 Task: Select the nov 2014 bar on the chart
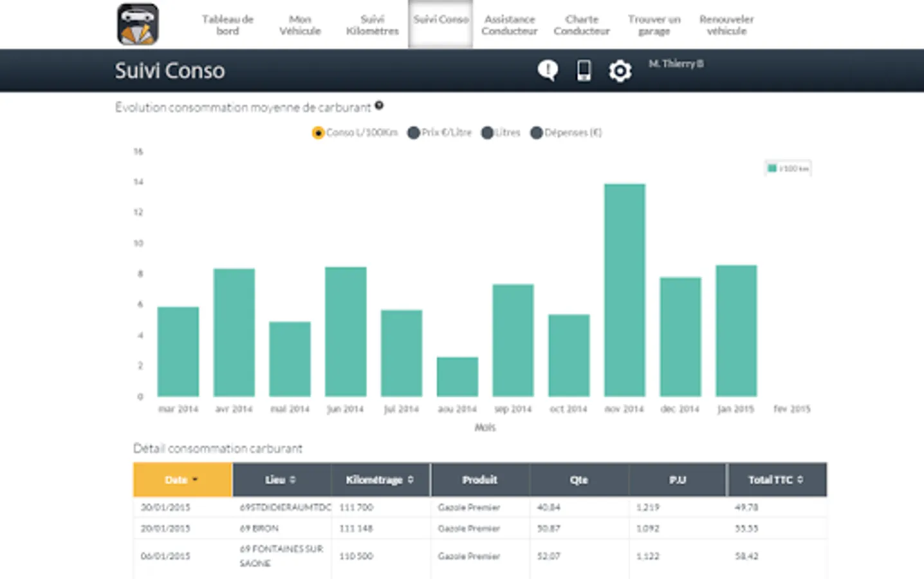624,289
